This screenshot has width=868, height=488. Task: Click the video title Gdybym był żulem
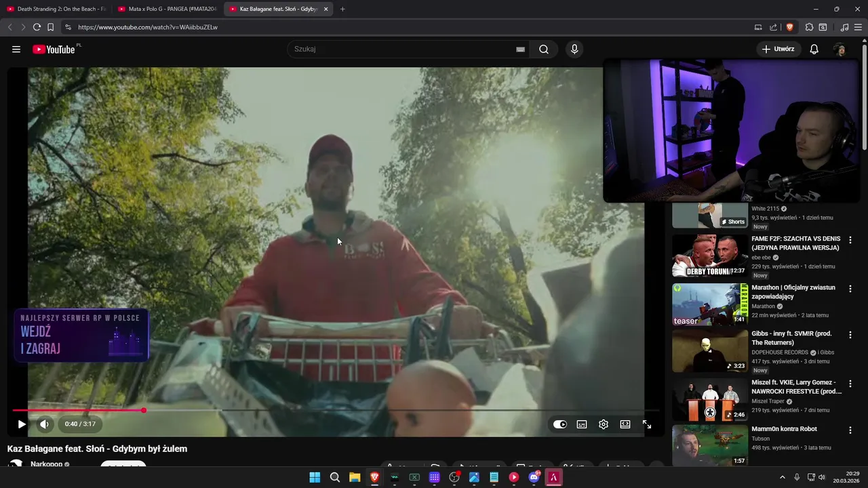point(97,449)
